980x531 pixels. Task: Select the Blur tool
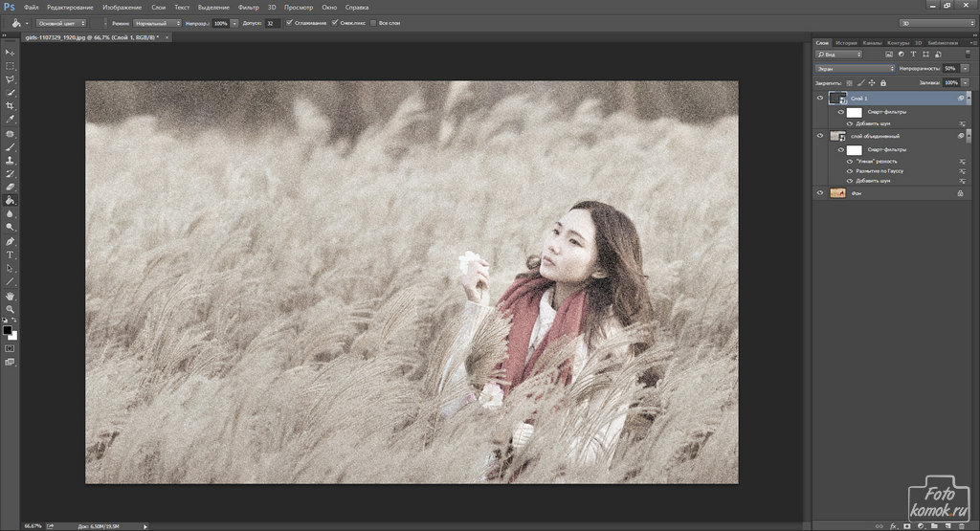pyautogui.click(x=10, y=214)
